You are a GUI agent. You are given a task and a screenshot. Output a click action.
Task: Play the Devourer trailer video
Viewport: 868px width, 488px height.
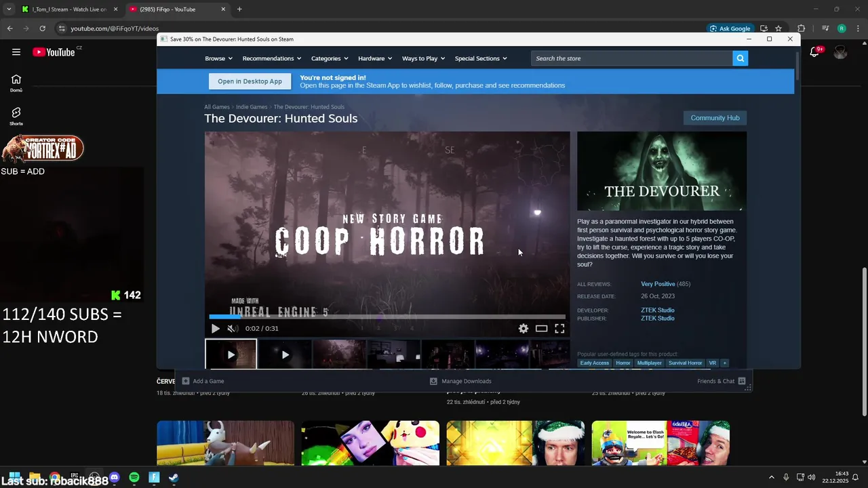pyautogui.click(x=215, y=329)
